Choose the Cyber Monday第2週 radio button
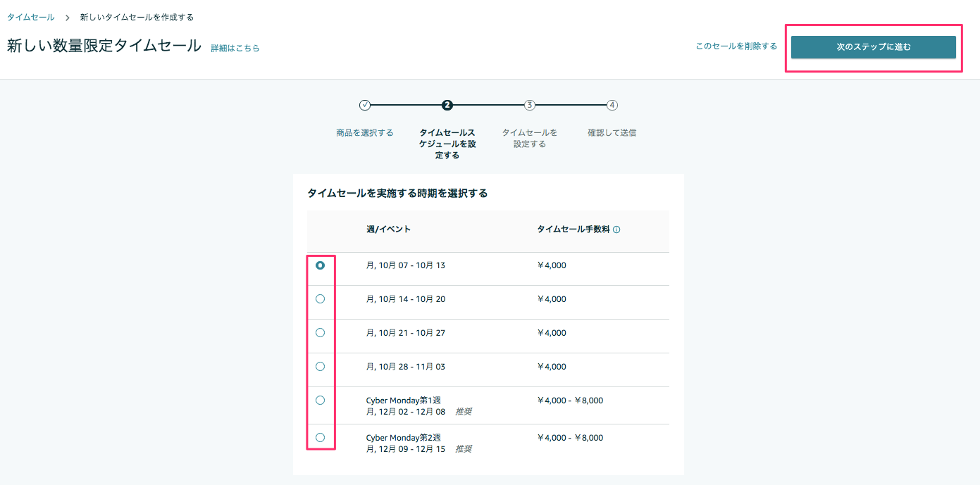 pyautogui.click(x=320, y=437)
